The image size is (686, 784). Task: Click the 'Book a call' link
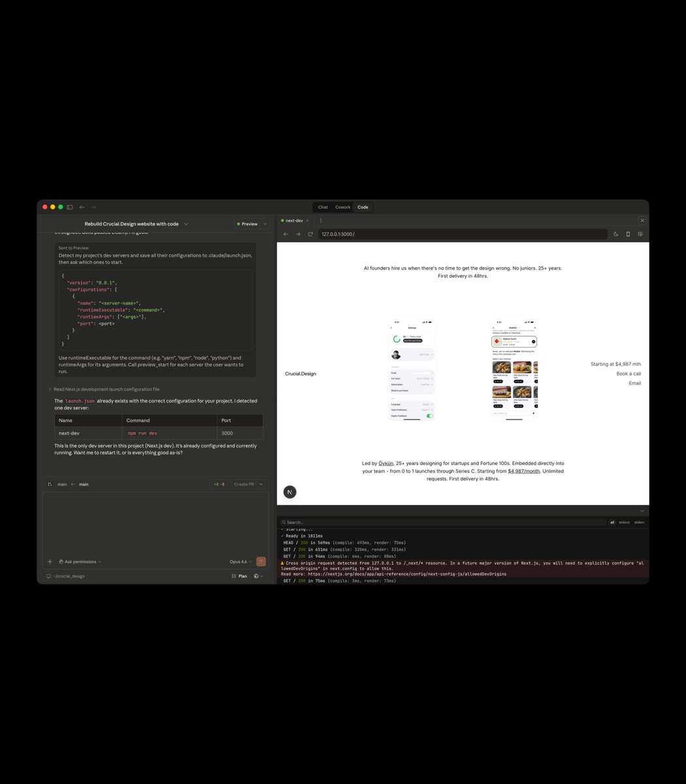(629, 374)
